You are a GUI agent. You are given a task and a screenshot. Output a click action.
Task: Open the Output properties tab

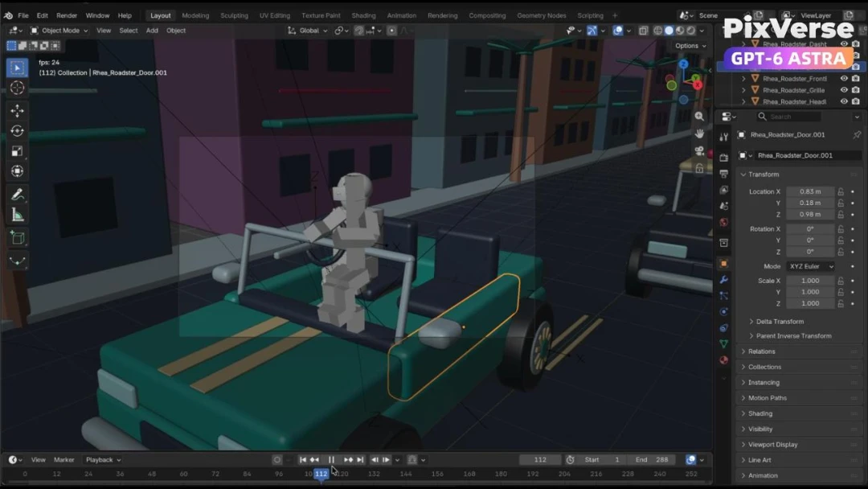click(x=723, y=174)
